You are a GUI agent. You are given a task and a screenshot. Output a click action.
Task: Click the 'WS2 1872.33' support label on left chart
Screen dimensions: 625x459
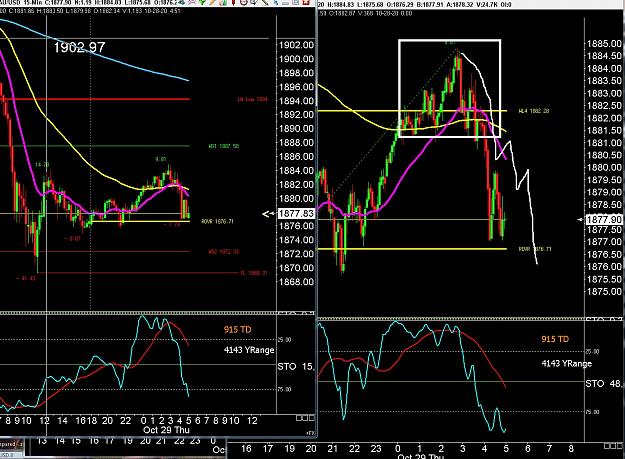(224, 252)
